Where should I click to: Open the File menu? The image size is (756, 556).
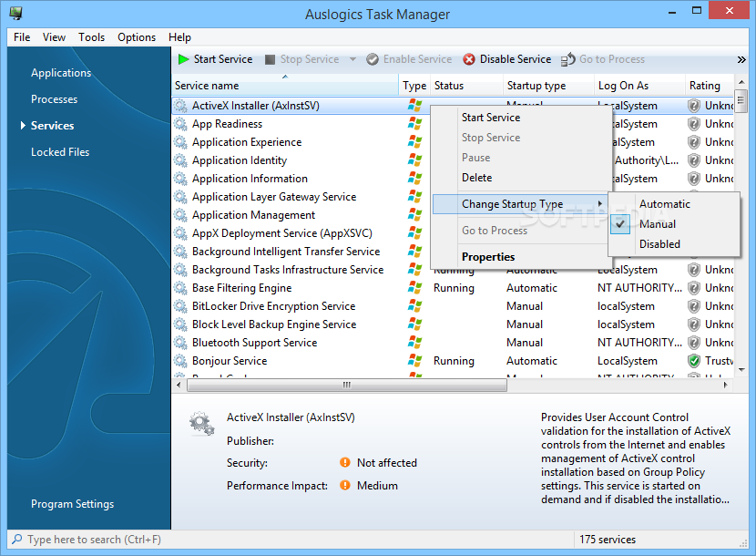click(22, 37)
